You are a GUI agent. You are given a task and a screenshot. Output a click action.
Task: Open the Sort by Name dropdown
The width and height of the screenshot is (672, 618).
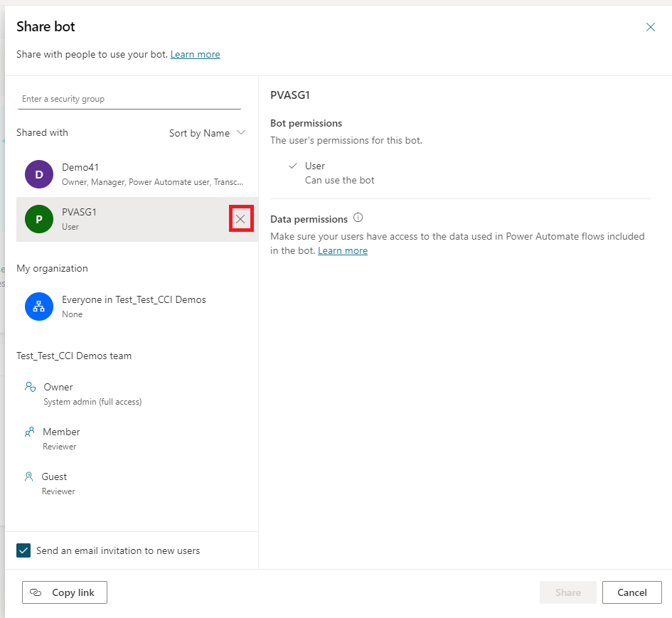pyautogui.click(x=207, y=133)
